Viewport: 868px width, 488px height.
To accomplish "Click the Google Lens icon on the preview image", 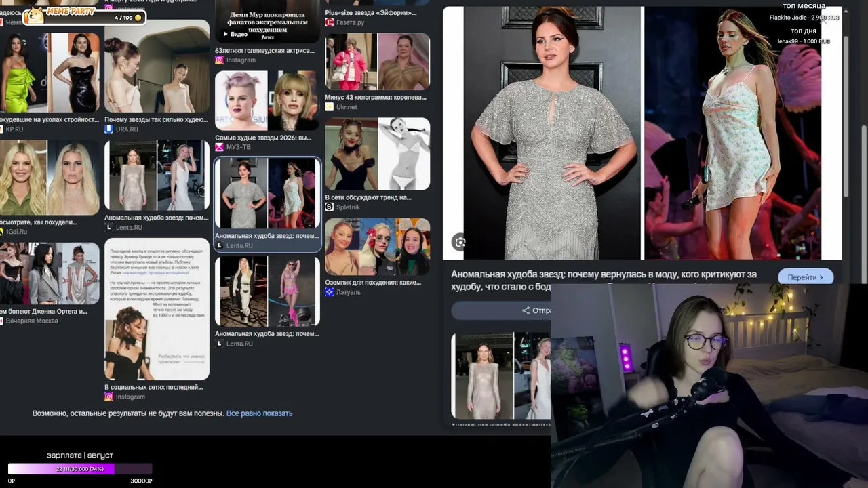I will 460,243.
